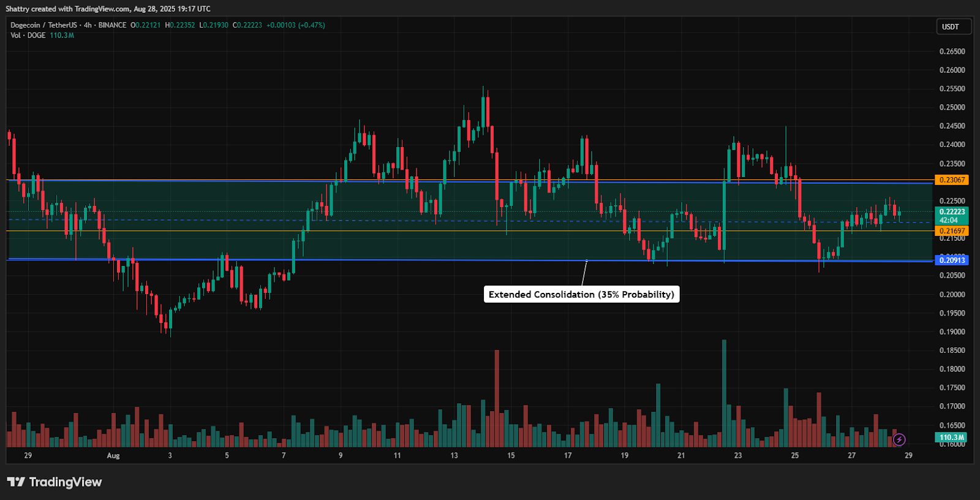Click the 0.25000 price axis label

coord(952,107)
